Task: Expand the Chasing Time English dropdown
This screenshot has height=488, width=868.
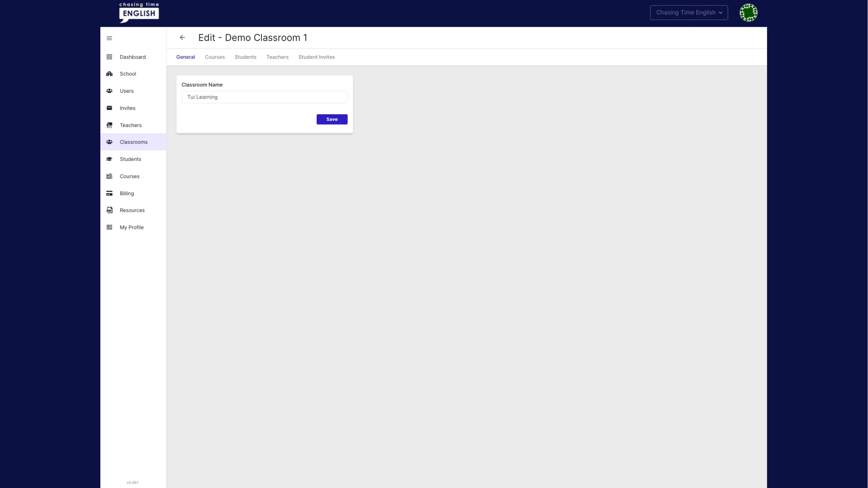Action: click(689, 13)
